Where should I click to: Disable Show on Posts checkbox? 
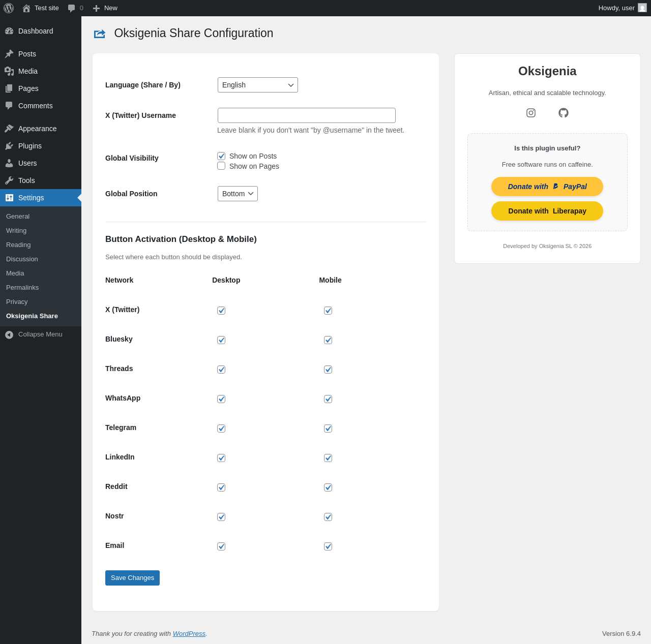coord(221,156)
